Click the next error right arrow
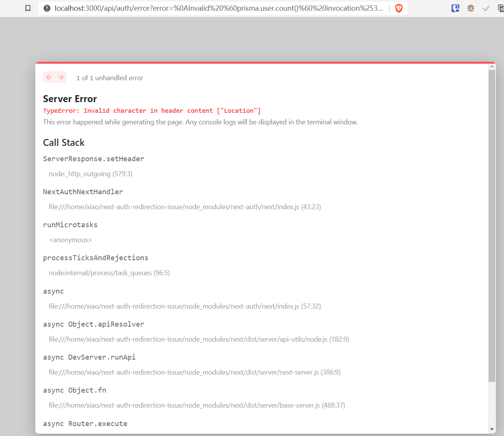Viewport: 504px width, 436px height. coord(61,77)
